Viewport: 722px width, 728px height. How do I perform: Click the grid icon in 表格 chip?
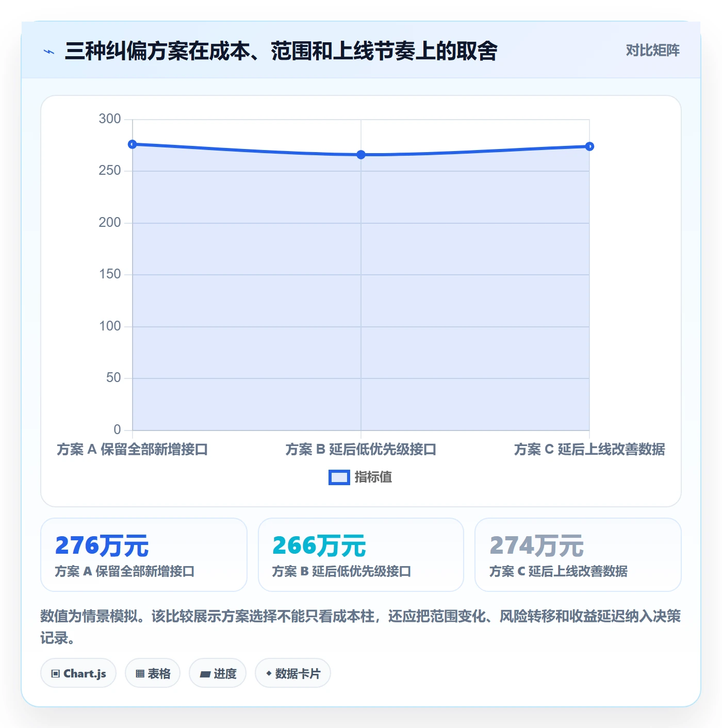[140, 673]
